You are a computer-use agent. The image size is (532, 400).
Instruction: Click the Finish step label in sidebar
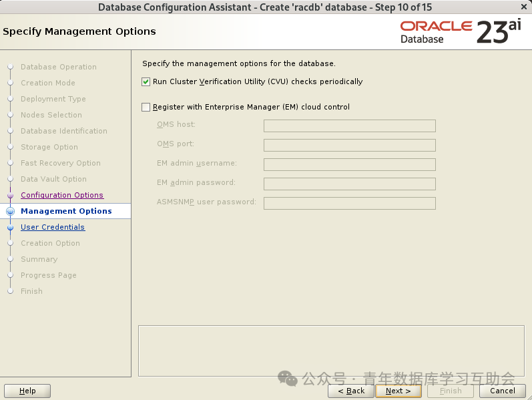[31, 291]
